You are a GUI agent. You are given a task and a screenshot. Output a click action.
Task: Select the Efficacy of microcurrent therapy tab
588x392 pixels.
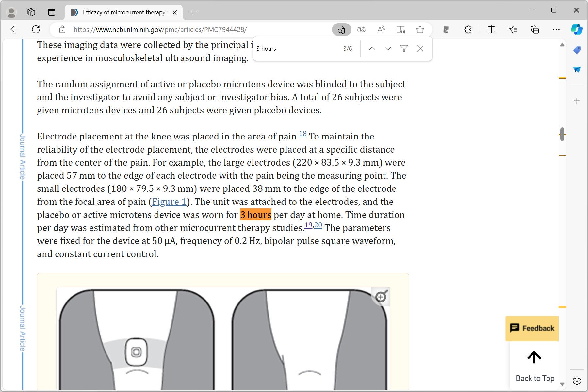[x=123, y=12]
